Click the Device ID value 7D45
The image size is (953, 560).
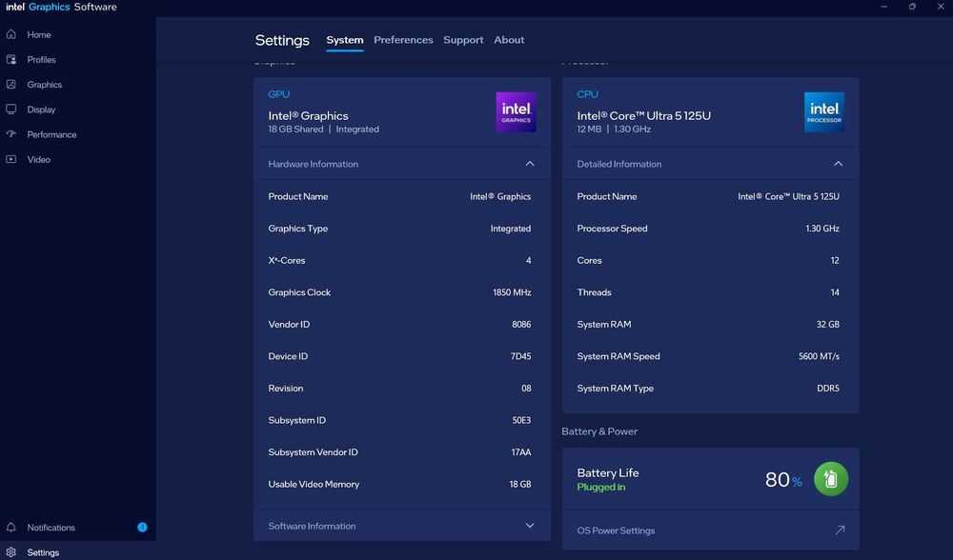click(521, 356)
